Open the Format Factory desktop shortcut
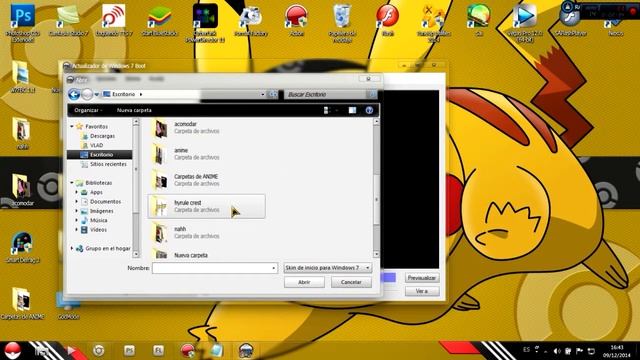The image size is (640, 360). point(251,20)
